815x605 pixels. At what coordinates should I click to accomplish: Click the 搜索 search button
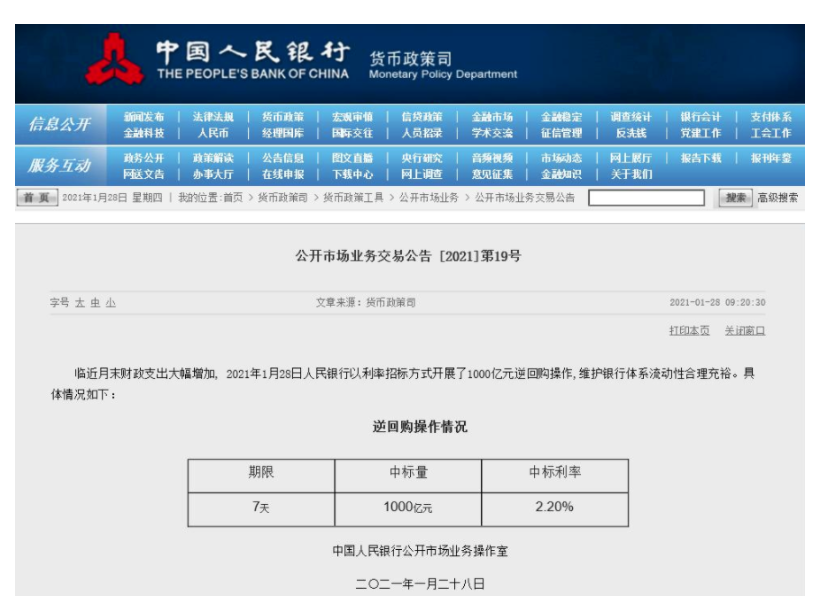pyautogui.click(x=735, y=197)
